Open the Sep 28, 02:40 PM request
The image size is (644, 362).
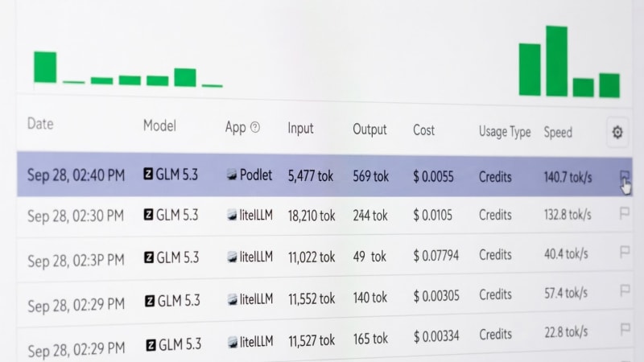click(324, 175)
